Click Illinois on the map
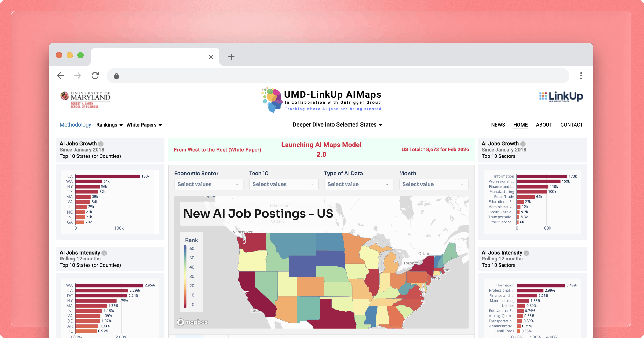 (x=372, y=282)
